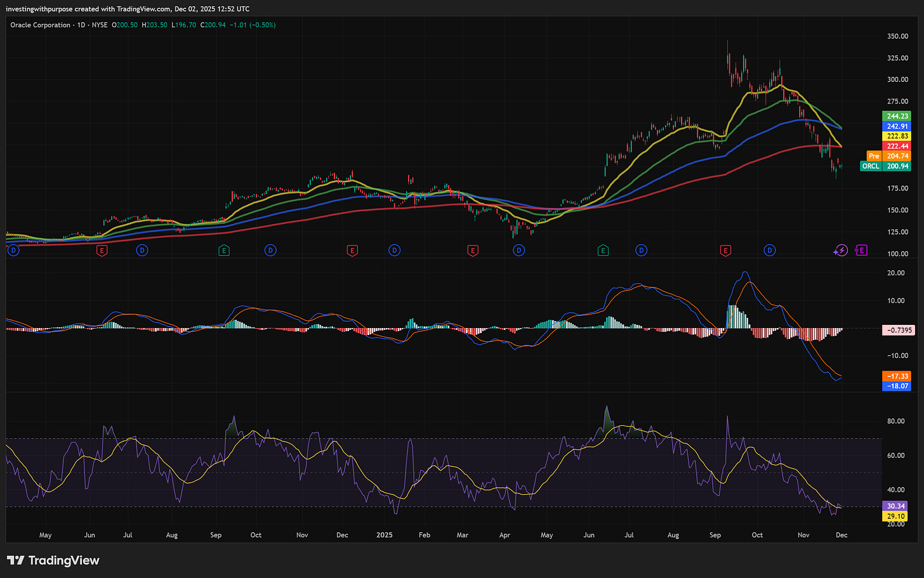Click the Dec label at time axis end
This screenshot has height=578, width=924.
[x=841, y=535]
